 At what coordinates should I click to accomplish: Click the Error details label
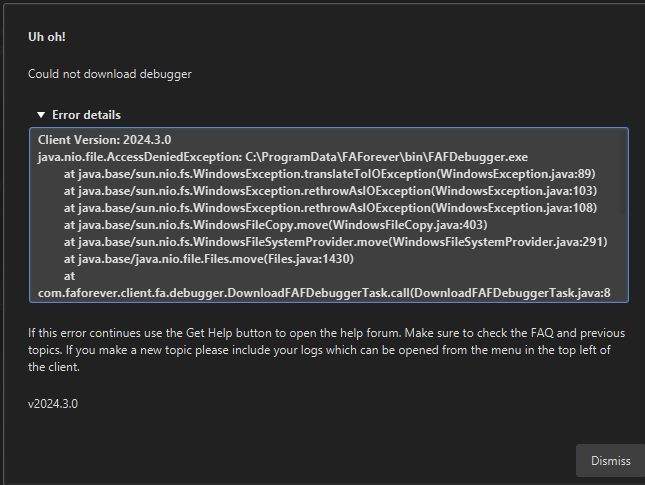[x=86, y=115]
